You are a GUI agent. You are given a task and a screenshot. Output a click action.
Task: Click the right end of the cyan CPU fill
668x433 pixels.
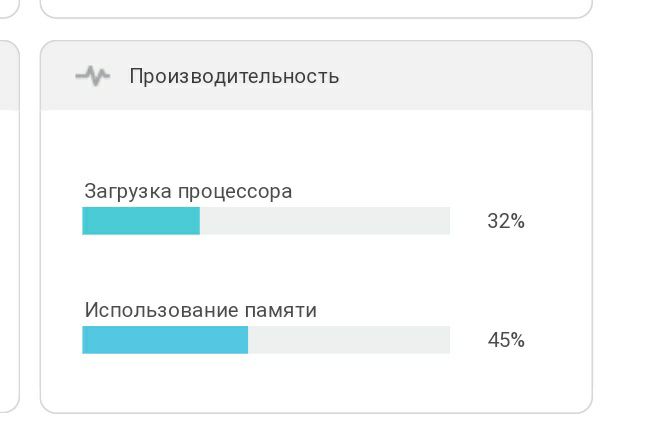(196, 221)
